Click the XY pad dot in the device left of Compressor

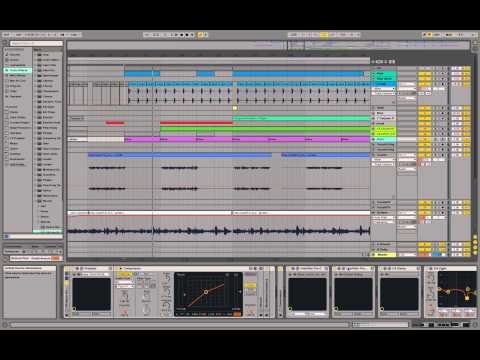click(74, 309)
